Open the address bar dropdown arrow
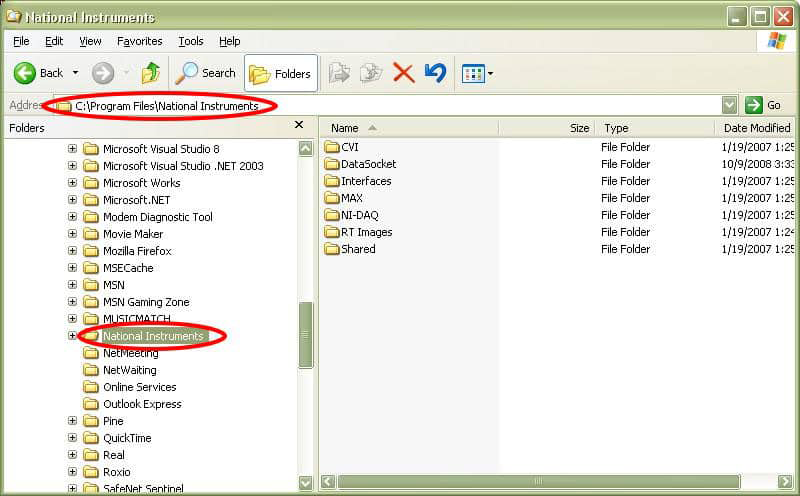This screenshot has width=800, height=496. pyautogui.click(x=730, y=105)
